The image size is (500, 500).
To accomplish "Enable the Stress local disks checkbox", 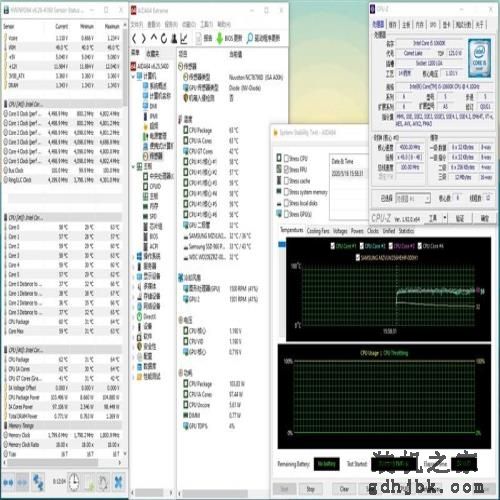I will click(x=286, y=203).
